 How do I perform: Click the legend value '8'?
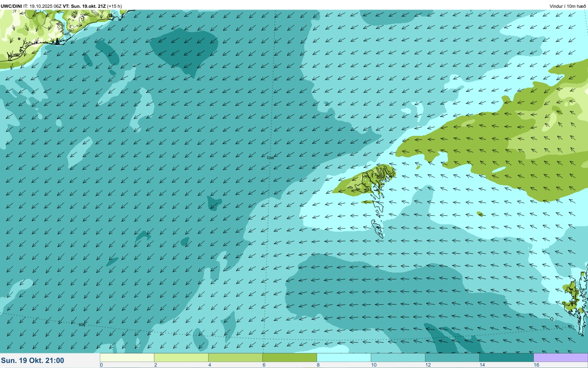pyautogui.click(x=318, y=365)
